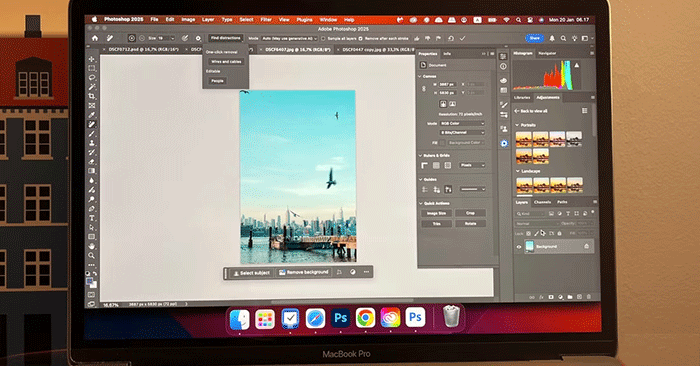
Task: Select the Lasso tool
Action: click(92, 78)
